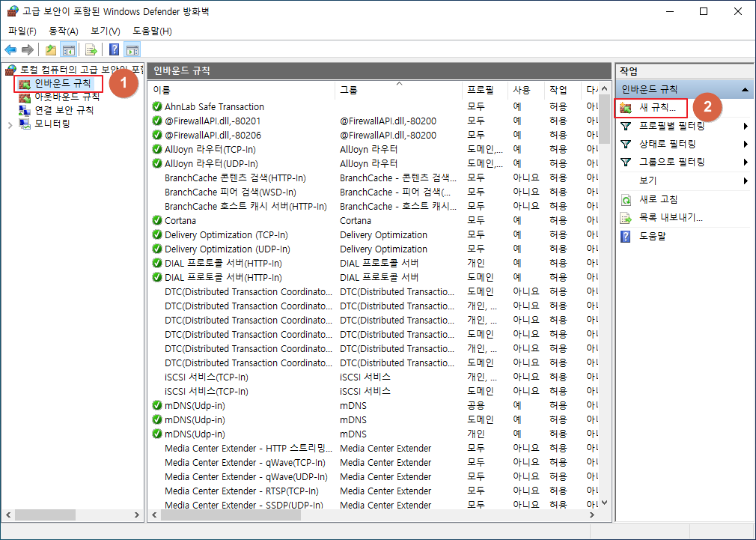Select the Cortana rule row
The width and height of the screenshot is (756, 540).
pos(374,220)
